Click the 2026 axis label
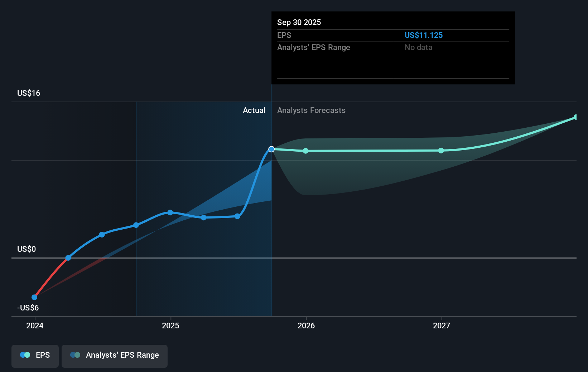This screenshot has height=372, width=588. [x=305, y=325]
